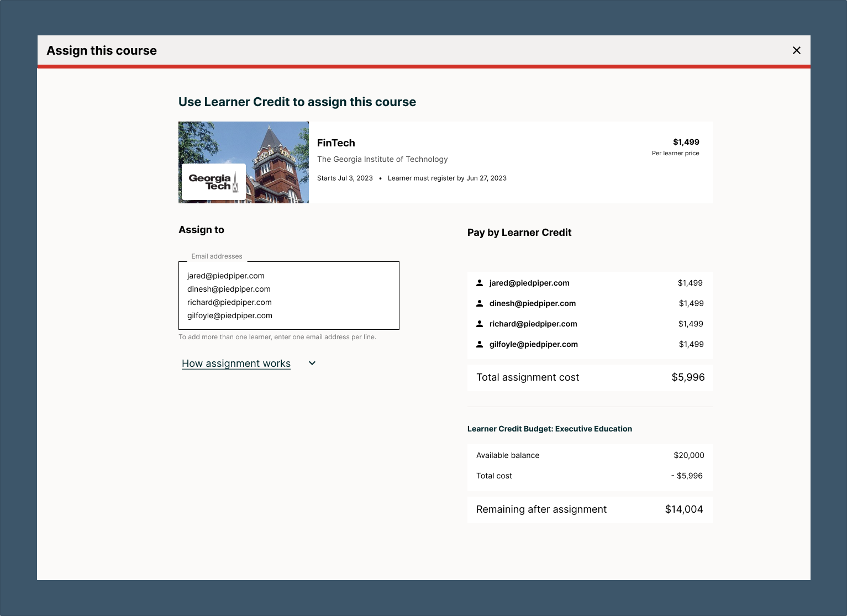
Task: Click dinesh@piedpiper.com line in the email field
Action: coord(229,289)
